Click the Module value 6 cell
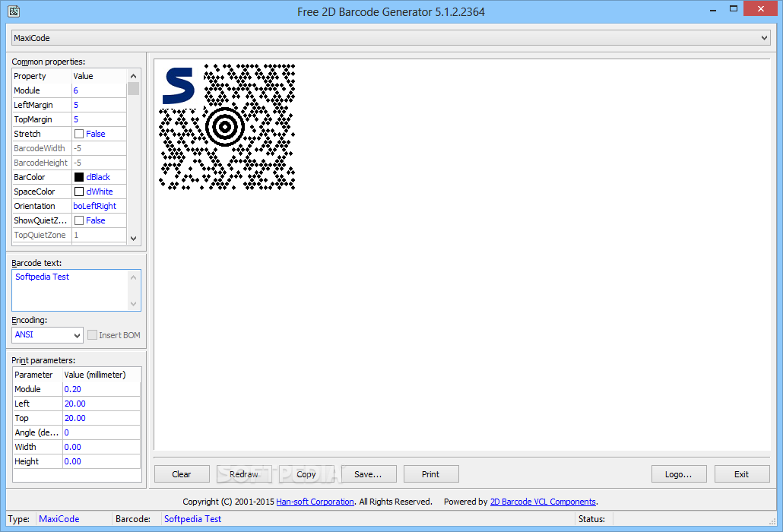783x532 pixels. 99,90
